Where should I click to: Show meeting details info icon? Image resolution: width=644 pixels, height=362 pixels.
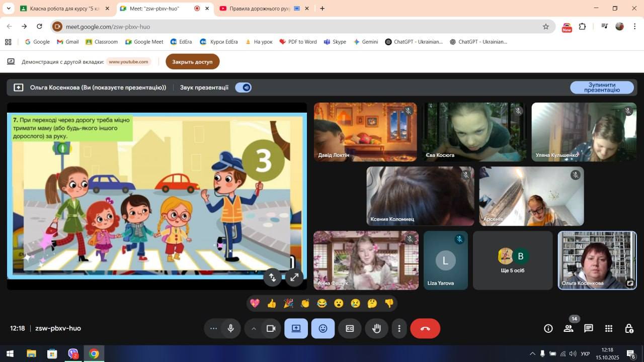pyautogui.click(x=548, y=329)
